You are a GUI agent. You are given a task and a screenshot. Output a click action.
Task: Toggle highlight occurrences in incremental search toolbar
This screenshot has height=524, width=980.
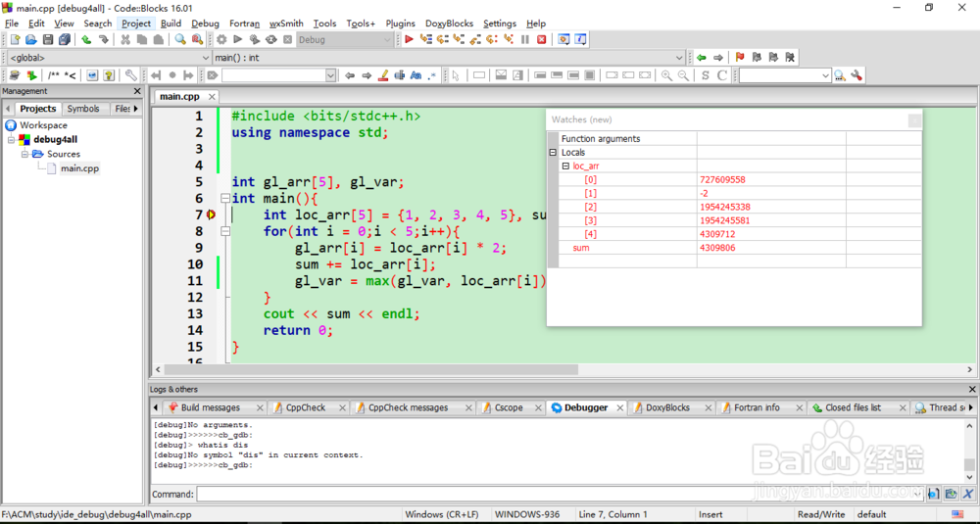point(384,75)
